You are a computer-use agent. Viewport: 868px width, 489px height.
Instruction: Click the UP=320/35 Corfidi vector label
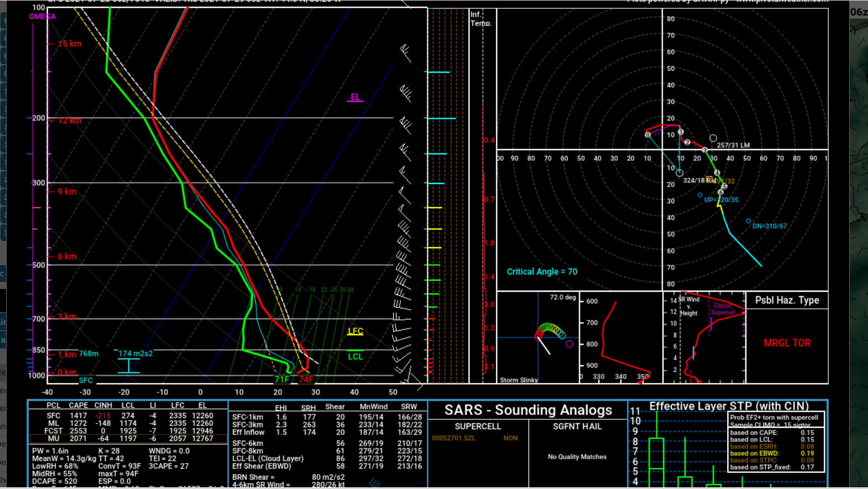click(721, 200)
